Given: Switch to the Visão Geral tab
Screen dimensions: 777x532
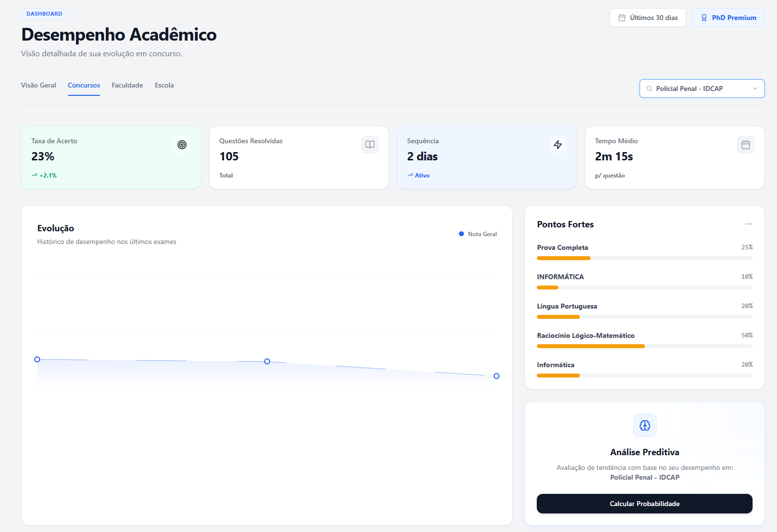Looking at the screenshot, I should coord(39,85).
